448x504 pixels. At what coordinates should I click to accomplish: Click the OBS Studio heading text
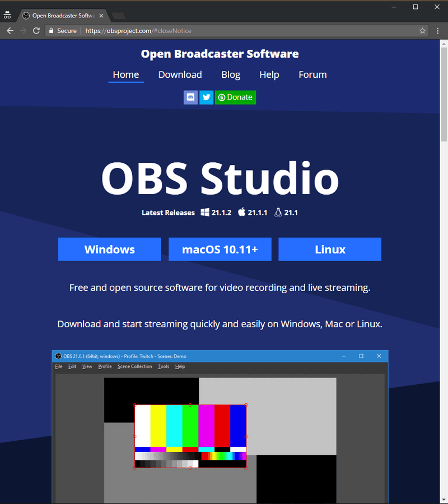[220, 178]
